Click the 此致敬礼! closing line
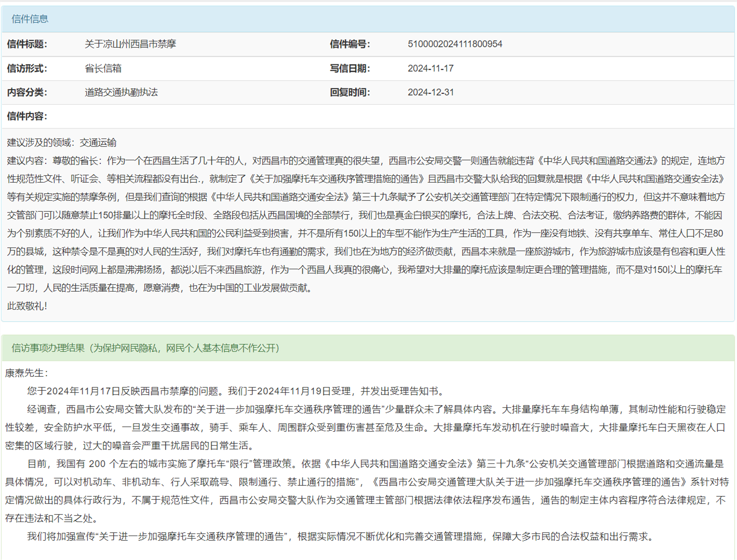This screenshot has height=560, width=737. [x=27, y=306]
